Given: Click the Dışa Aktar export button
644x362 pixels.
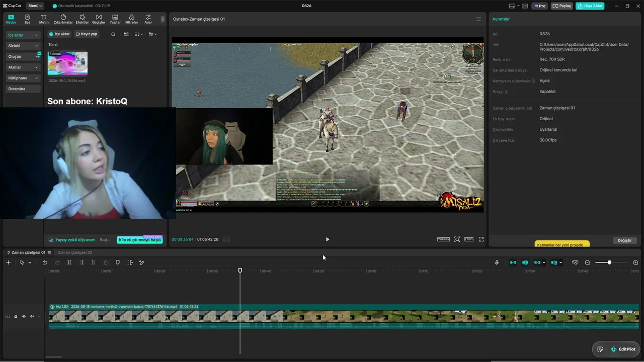Looking at the screenshot, I should pos(590,6).
